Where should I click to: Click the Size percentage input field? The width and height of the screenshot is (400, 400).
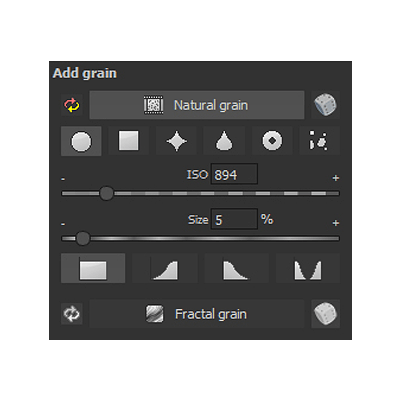pyautogui.click(x=234, y=219)
